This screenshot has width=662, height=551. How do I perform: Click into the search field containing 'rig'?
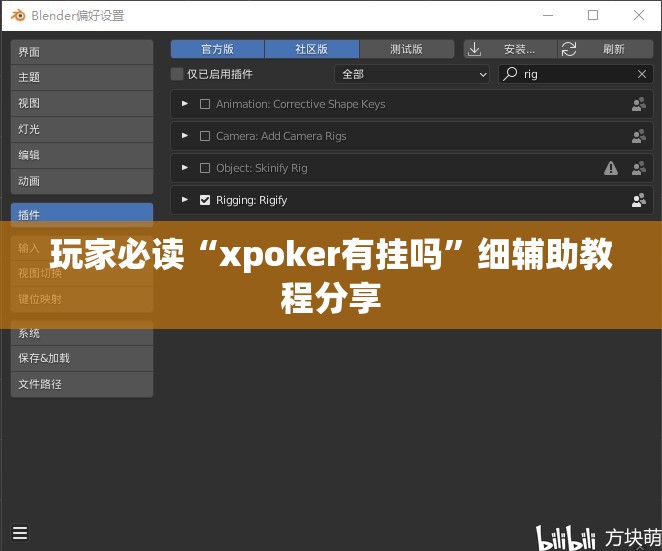coord(576,74)
